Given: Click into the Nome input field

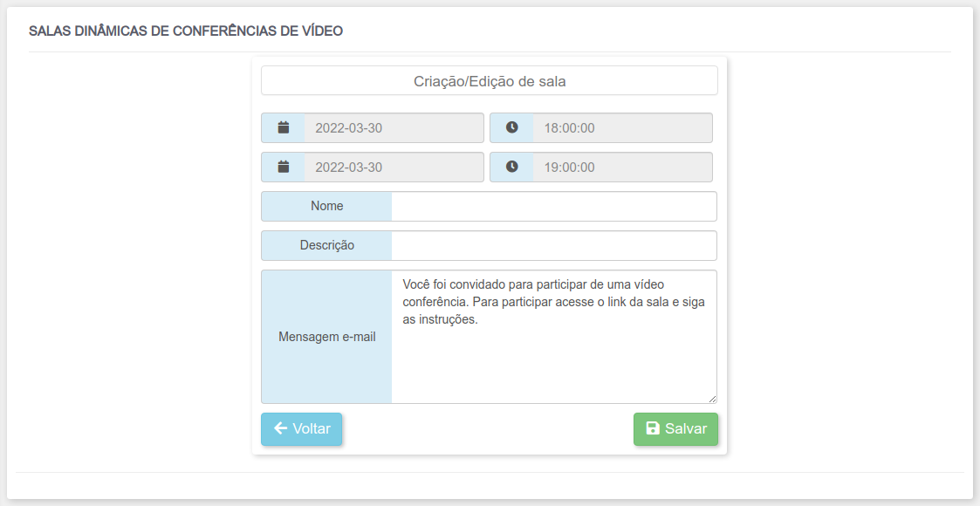Looking at the screenshot, I should tap(554, 206).
